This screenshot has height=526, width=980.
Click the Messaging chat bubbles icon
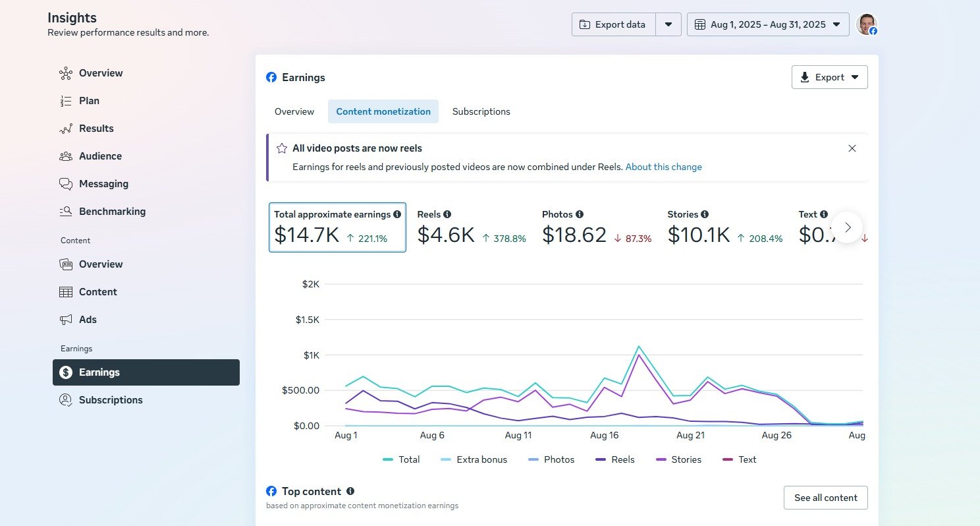click(65, 184)
